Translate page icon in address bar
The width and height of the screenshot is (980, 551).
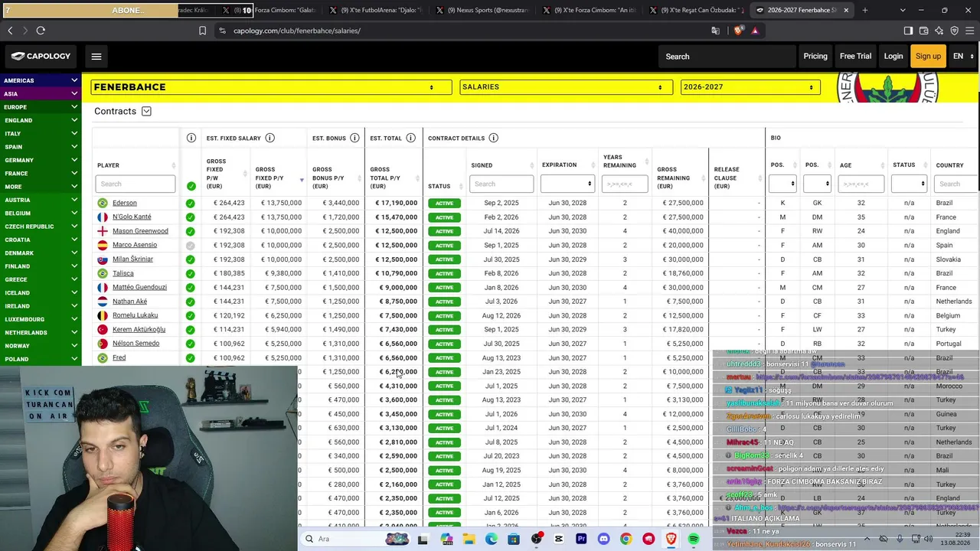tap(715, 31)
